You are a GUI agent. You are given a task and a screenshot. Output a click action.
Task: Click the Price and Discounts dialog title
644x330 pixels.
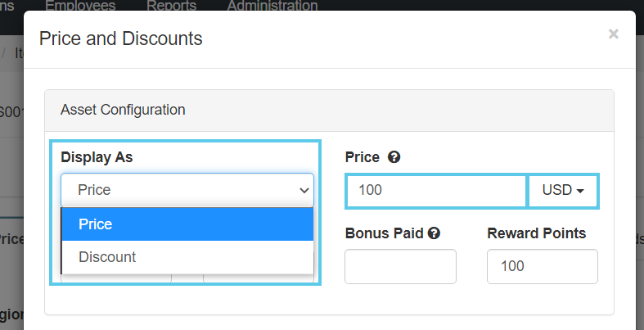121,38
